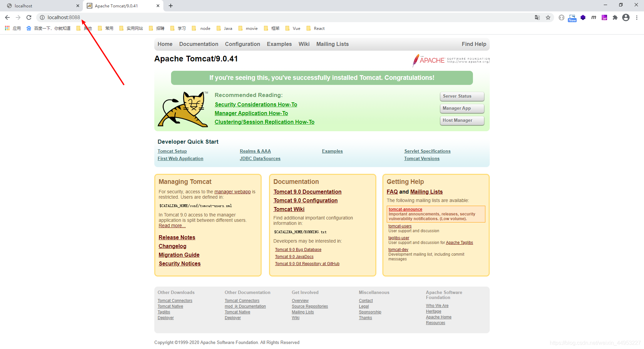Open Configuration in the top navigation

(243, 44)
